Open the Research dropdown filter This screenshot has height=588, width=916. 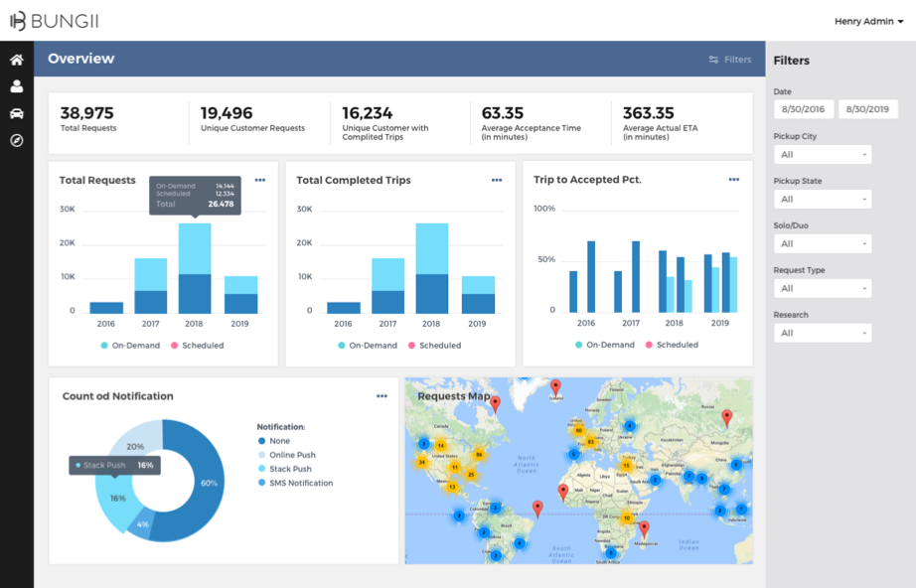click(x=823, y=333)
